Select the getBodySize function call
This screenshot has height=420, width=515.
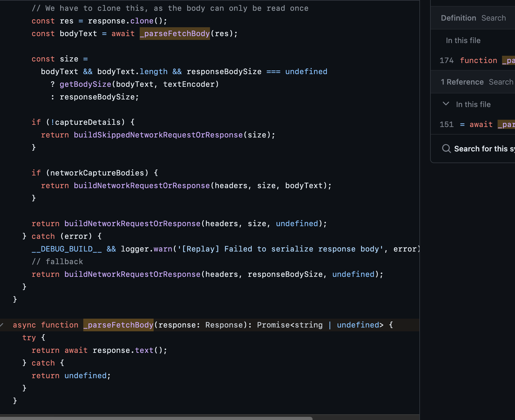(85, 84)
